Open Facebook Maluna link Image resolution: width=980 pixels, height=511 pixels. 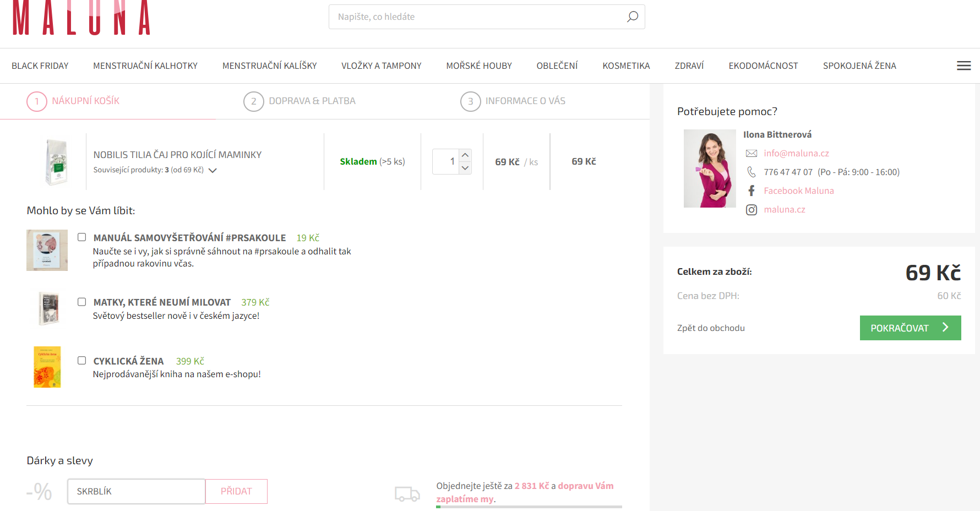point(799,191)
